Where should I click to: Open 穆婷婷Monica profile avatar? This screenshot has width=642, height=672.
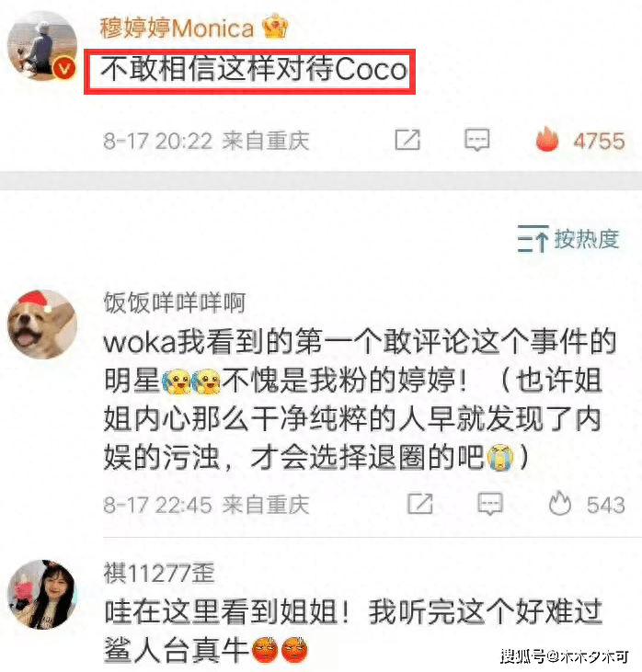42,46
